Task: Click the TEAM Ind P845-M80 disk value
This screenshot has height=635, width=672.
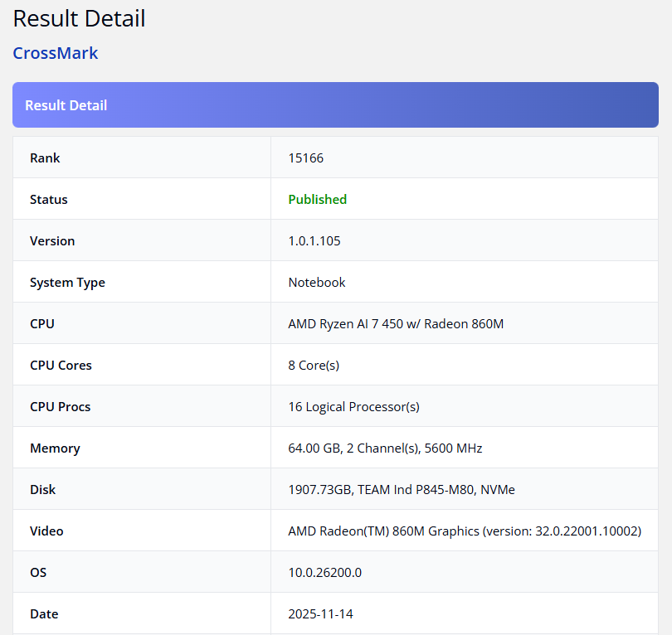Action: coord(402,489)
